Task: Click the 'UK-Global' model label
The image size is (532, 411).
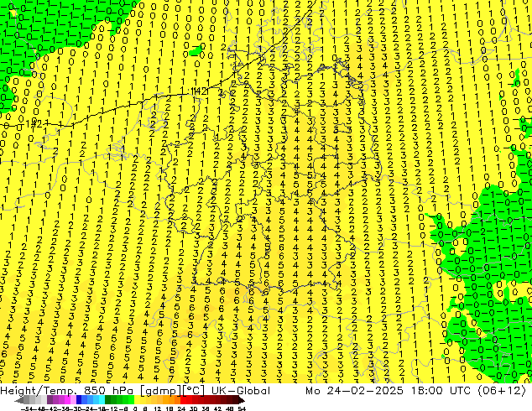Action: pos(241,391)
